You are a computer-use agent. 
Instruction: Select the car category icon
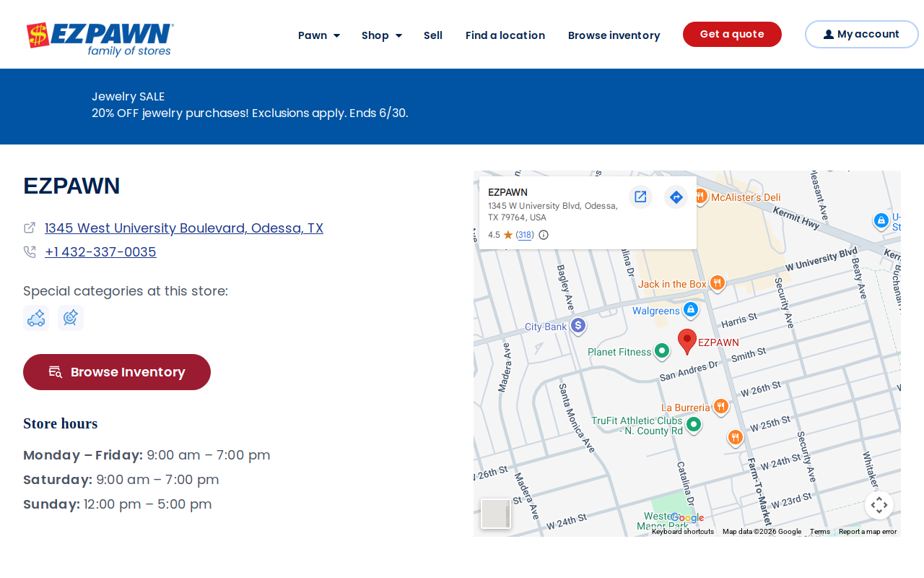click(x=36, y=318)
